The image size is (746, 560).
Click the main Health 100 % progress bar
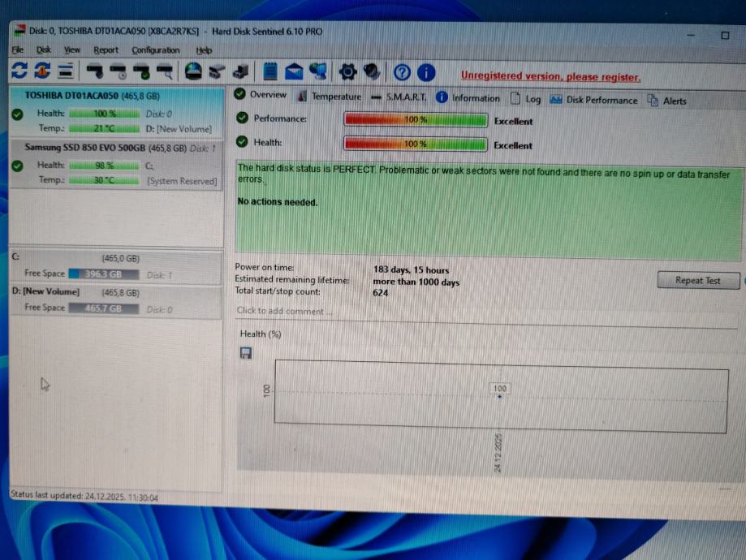coord(416,144)
